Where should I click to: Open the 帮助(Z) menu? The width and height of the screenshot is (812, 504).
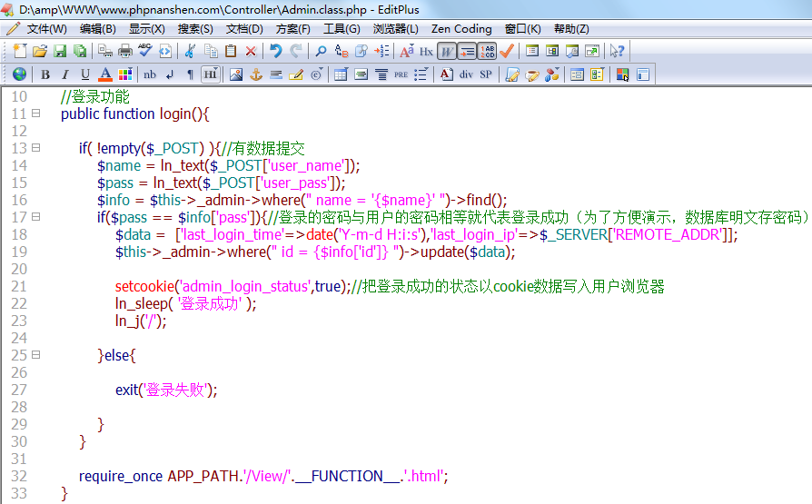click(x=571, y=29)
